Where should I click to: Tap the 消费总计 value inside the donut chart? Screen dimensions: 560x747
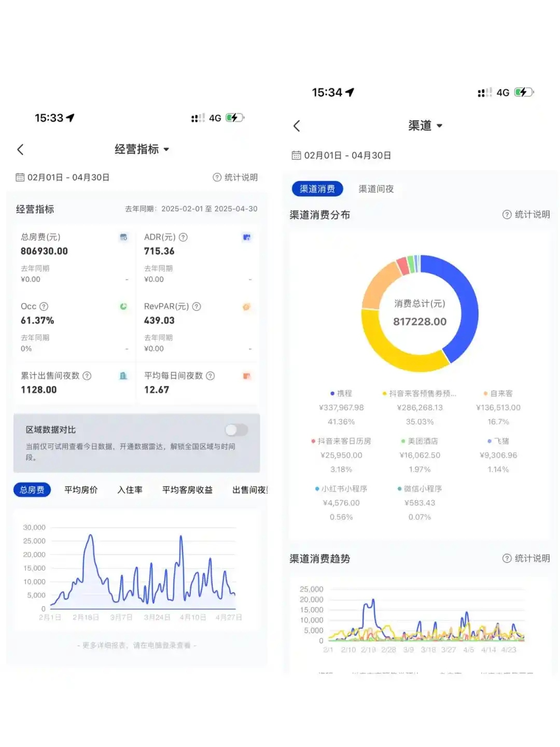pyautogui.click(x=420, y=321)
